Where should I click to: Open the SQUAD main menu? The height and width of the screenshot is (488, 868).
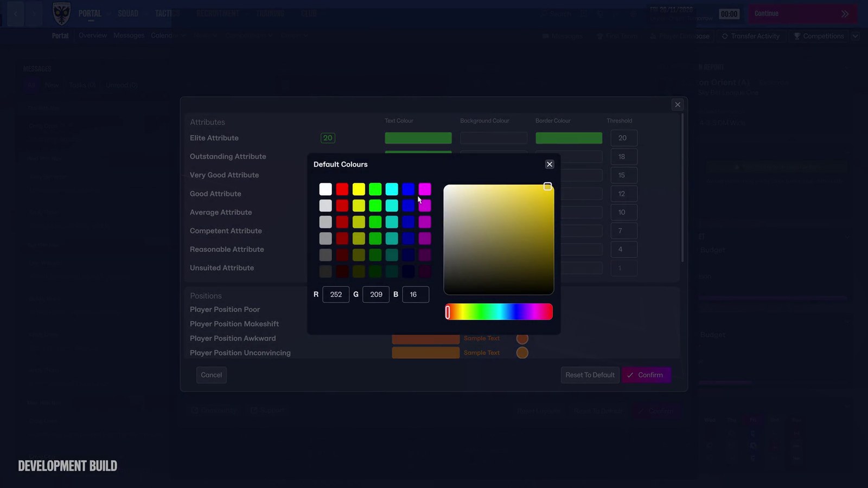pos(128,14)
